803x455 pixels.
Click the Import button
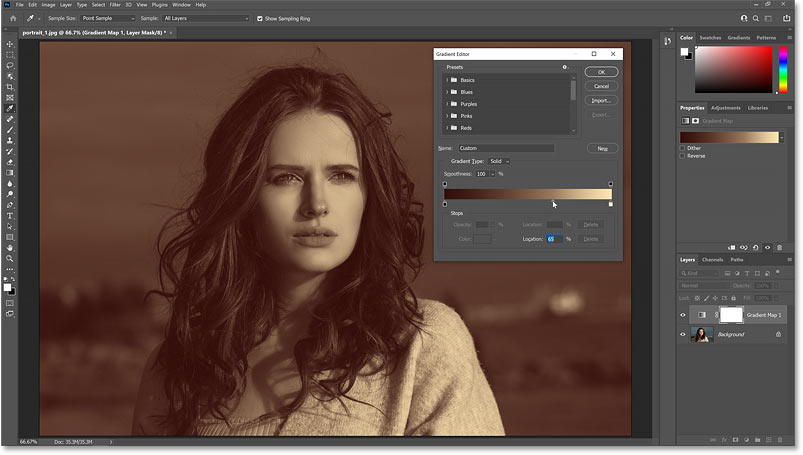coord(601,101)
